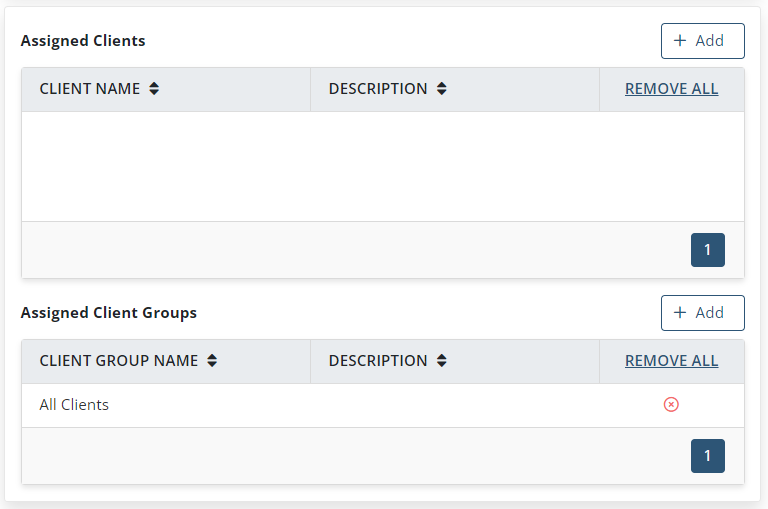Select the All Clients row
Image resolution: width=768 pixels, height=509 pixels.
383,405
